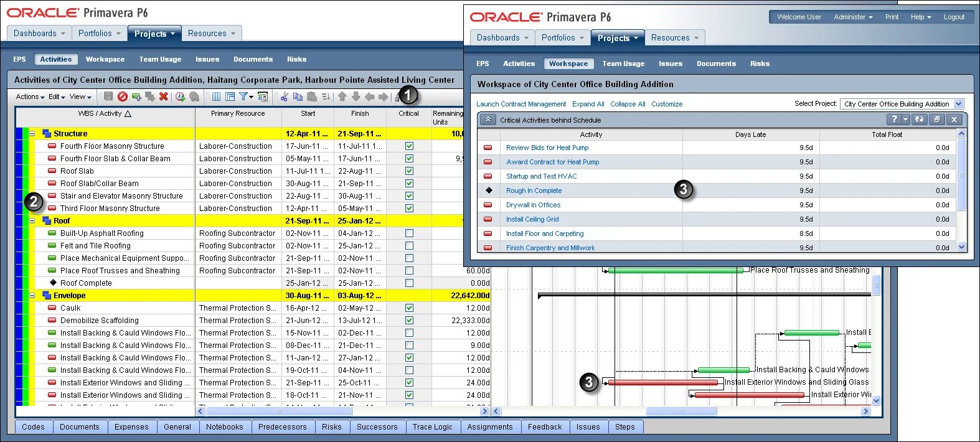Screen dimensions: 980x442
Task: Click the gray leveler icon next to Schedule
Action: pyautogui.click(x=194, y=96)
